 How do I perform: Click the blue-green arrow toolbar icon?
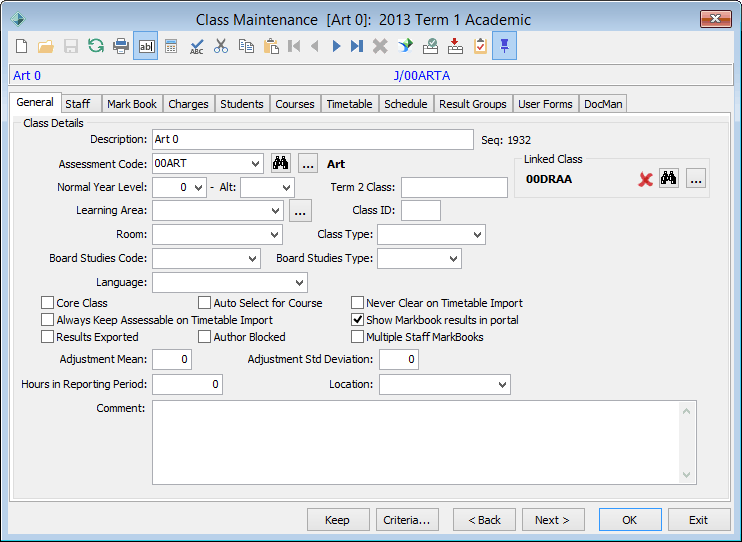405,46
